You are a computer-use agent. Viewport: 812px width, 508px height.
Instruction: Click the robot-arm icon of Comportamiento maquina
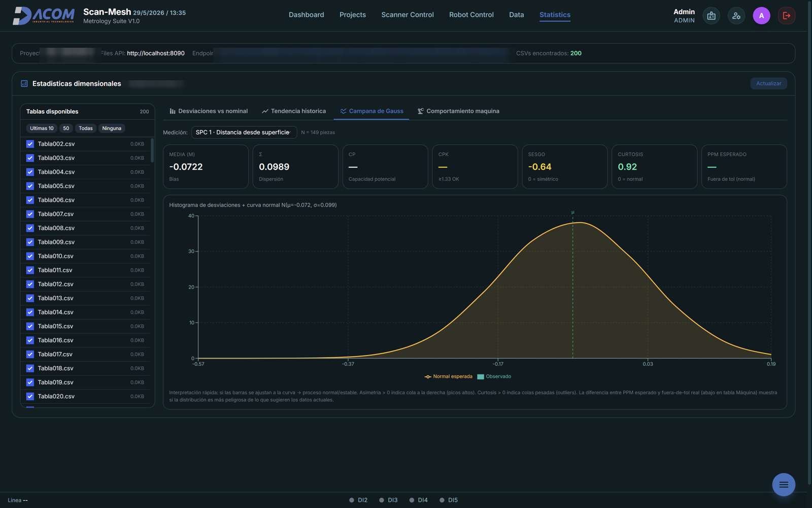[x=421, y=111]
